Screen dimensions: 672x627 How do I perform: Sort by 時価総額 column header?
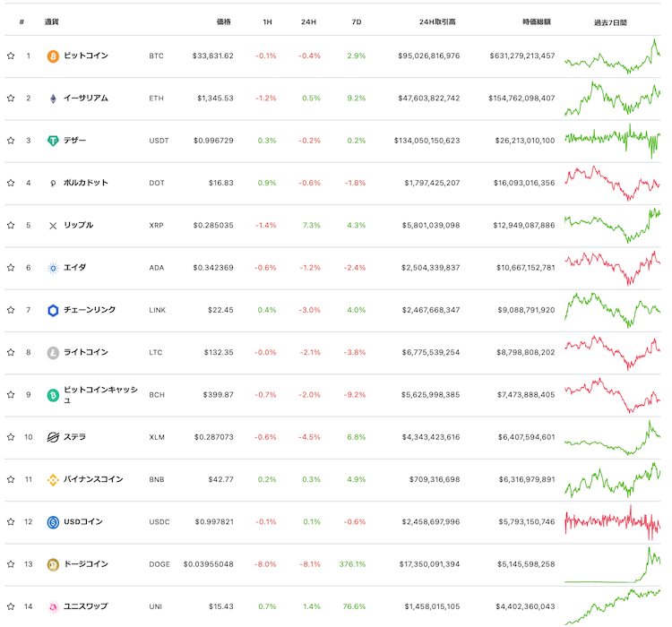coord(537,21)
